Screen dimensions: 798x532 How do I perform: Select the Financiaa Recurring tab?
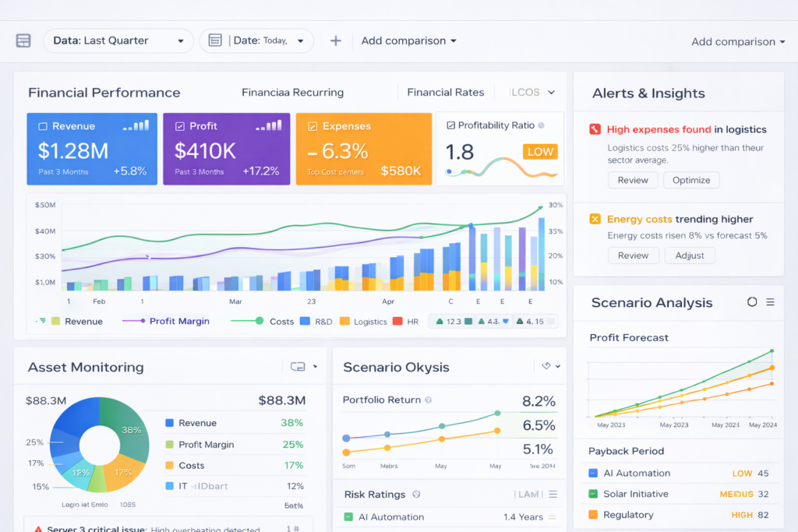292,93
